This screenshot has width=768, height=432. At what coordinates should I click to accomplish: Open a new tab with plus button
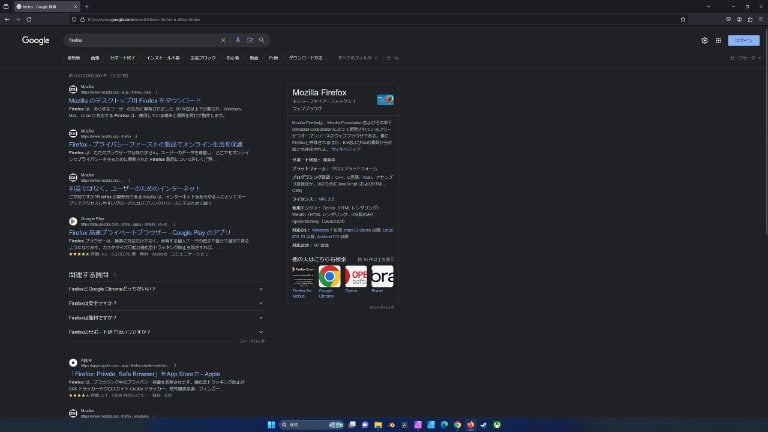point(87,7)
